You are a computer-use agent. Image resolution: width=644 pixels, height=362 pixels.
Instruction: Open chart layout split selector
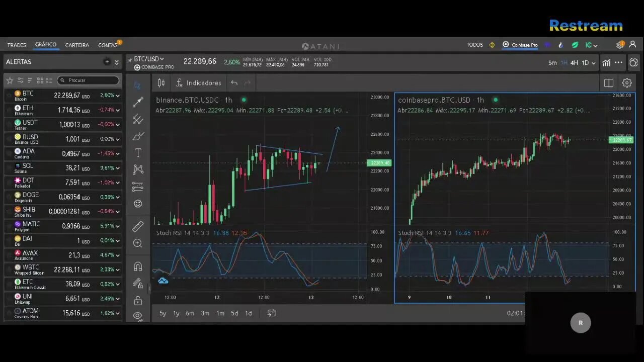tap(609, 83)
